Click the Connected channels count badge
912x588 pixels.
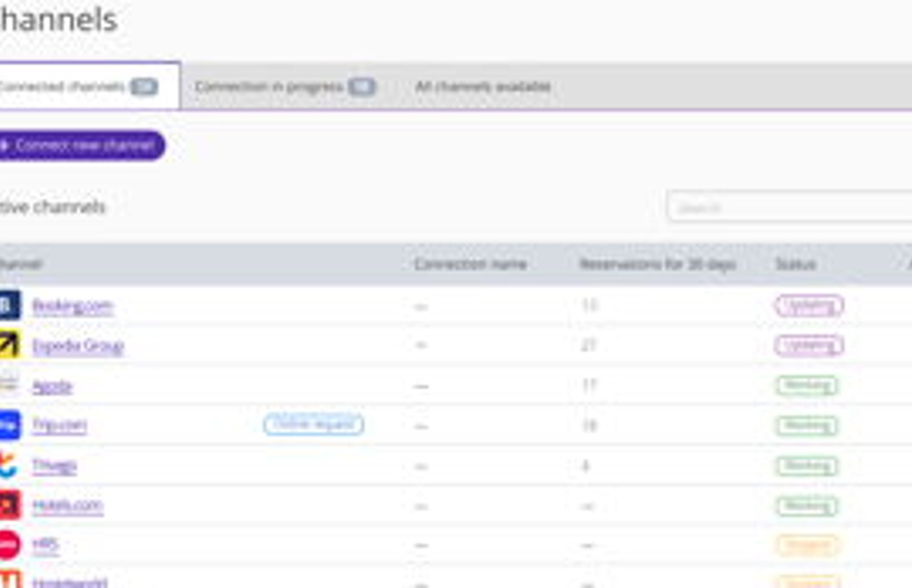coord(144,87)
